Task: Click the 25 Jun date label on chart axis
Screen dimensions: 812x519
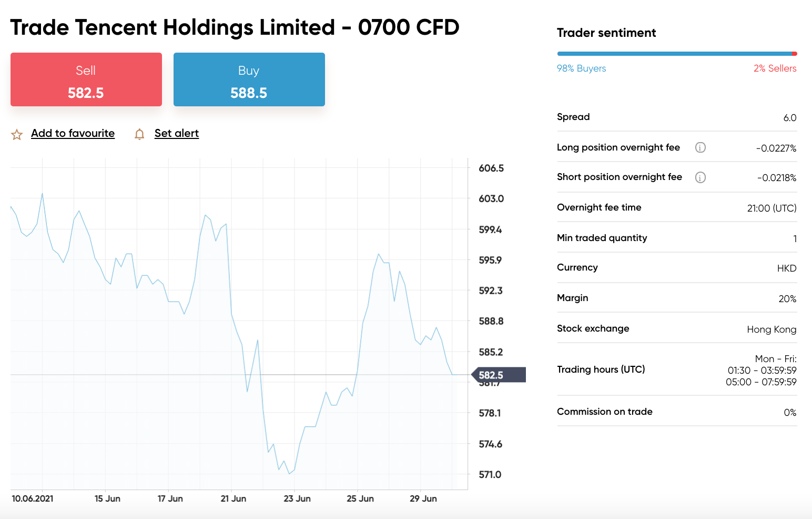Action: click(360, 498)
